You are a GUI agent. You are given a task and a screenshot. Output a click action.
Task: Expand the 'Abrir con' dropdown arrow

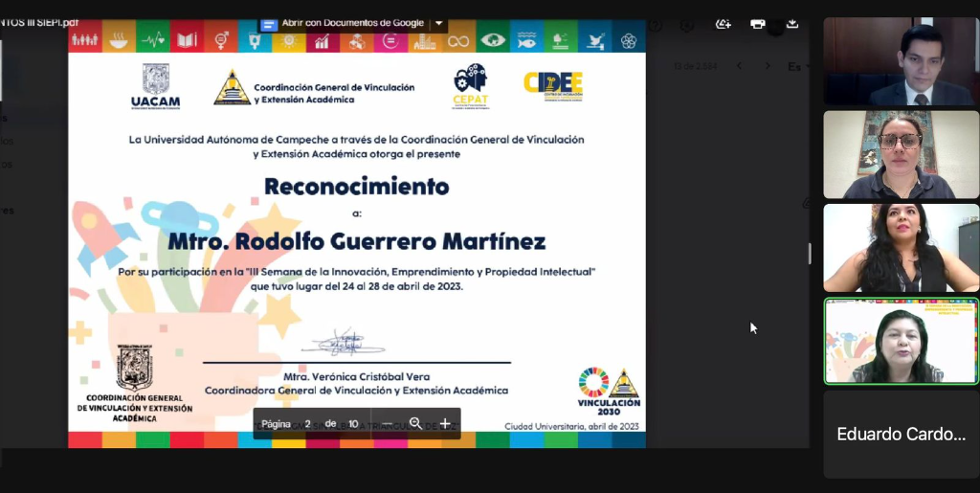pyautogui.click(x=438, y=24)
